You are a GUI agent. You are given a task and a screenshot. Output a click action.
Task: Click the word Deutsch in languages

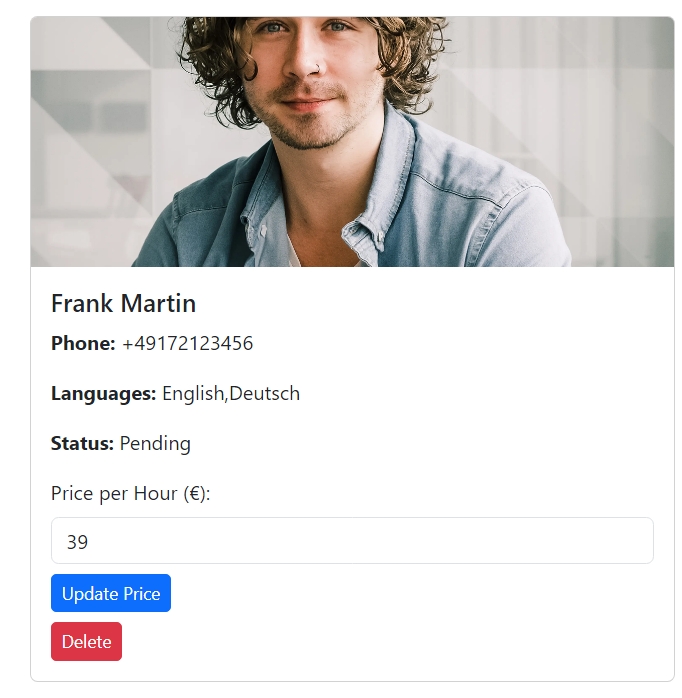coord(264,393)
